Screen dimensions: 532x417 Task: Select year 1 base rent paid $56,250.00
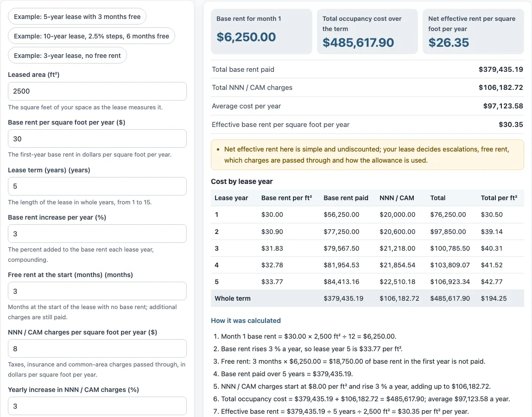pos(342,215)
